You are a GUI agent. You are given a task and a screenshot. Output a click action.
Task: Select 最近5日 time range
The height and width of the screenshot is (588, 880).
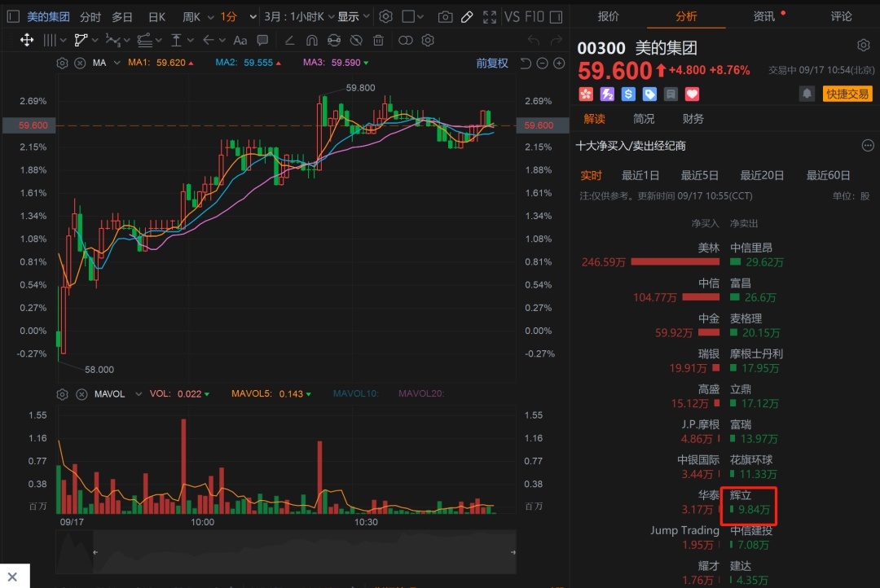click(700, 175)
